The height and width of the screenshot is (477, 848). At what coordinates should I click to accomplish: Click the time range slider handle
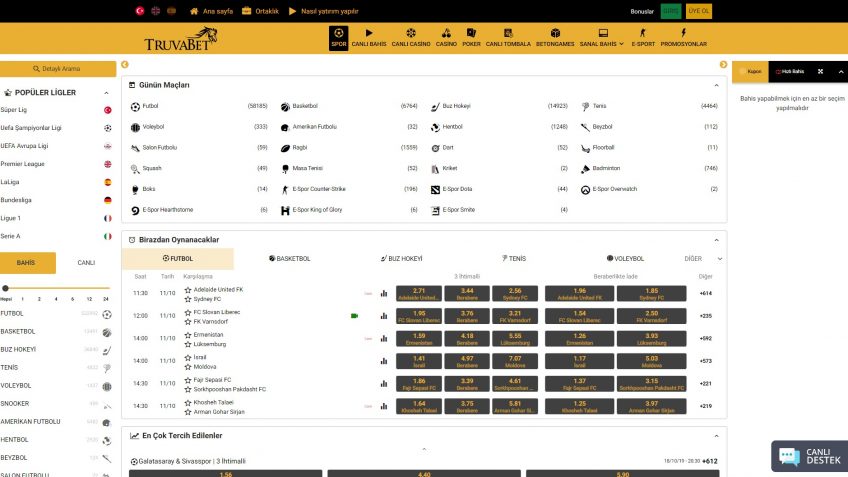pyautogui.click(x=5, y=288)
